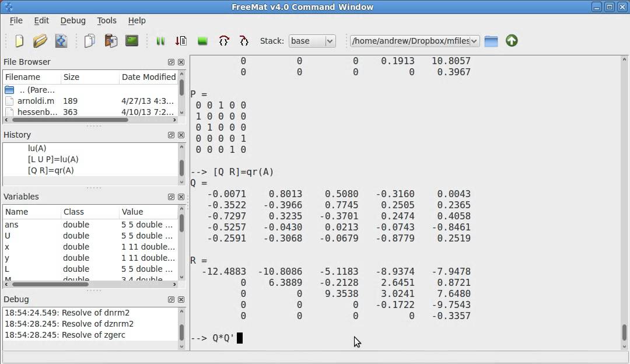
Task: Open the Edit menu
Action: 41,20
